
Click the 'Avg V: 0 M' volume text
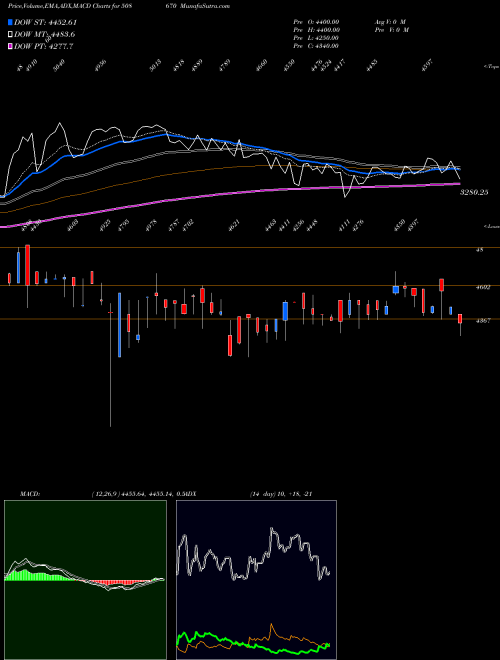tap(390, 22)
